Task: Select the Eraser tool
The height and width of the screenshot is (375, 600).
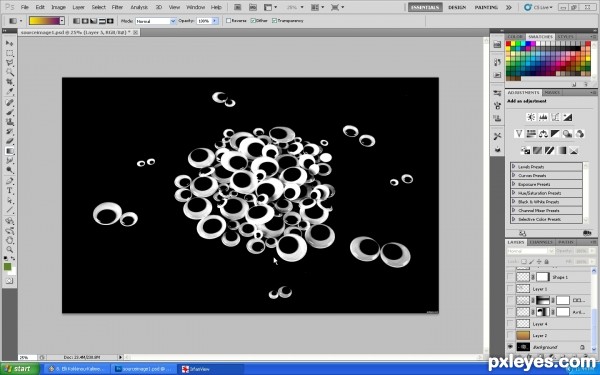Action: [10, 141]
